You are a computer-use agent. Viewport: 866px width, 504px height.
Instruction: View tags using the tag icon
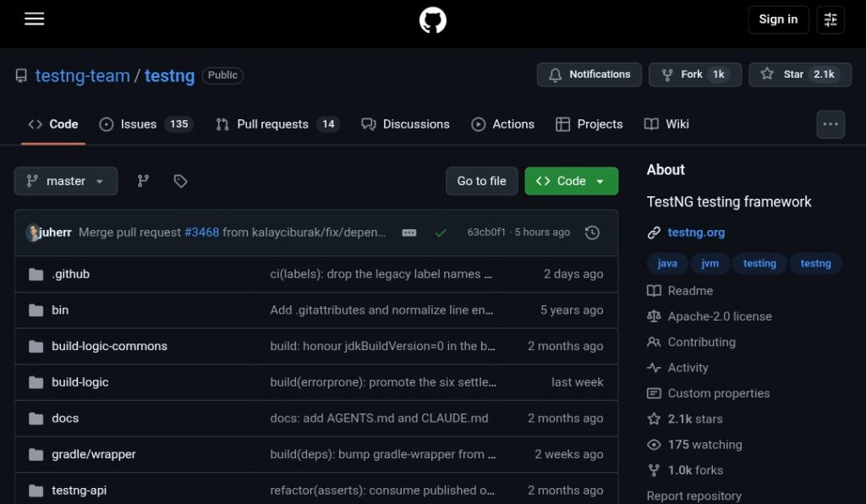pyautogui.click(x=180, y=181)
